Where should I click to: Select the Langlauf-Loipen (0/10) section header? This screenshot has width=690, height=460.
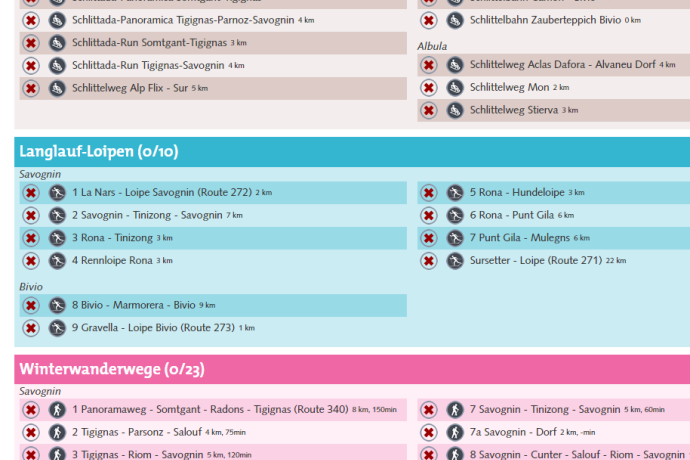click(x=99, y=152)
